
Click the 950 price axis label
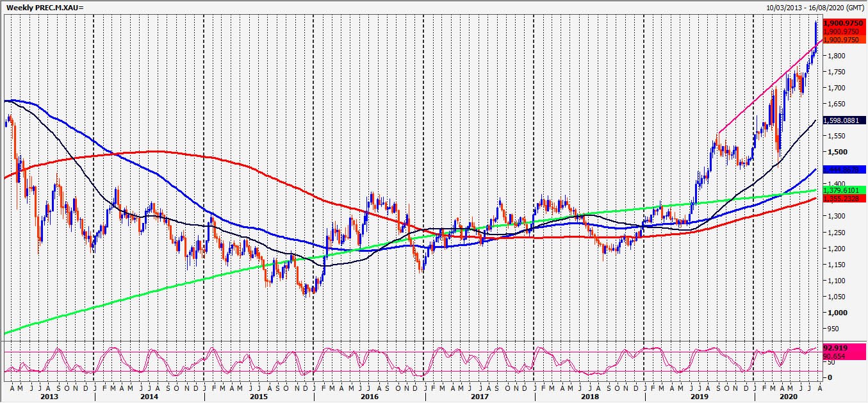point(831,329)
